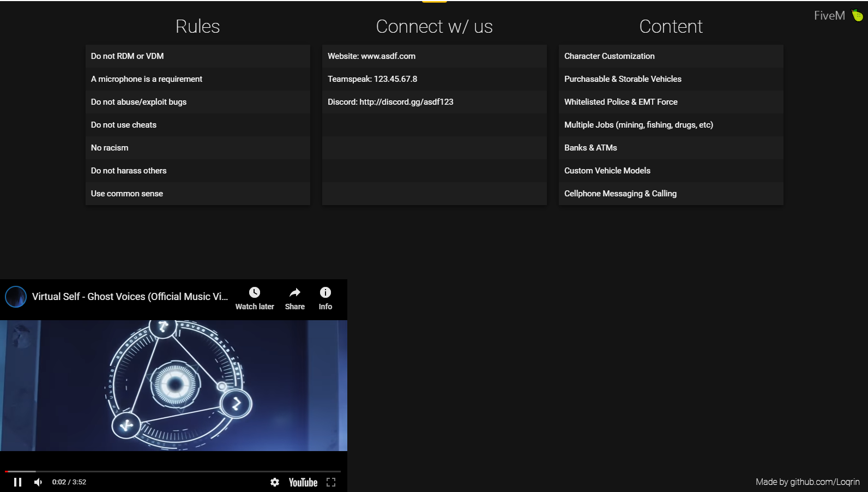The height and width of the screenshot is (492, 868).
Task: Click the Share arrow icon
Action: pos(295,292)
